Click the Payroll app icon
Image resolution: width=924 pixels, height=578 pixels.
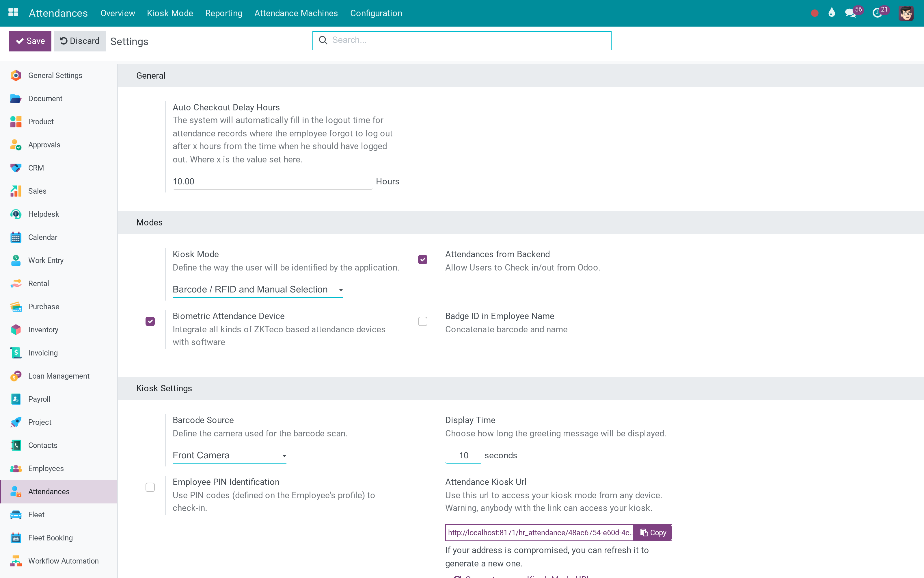tap(16, 399)
